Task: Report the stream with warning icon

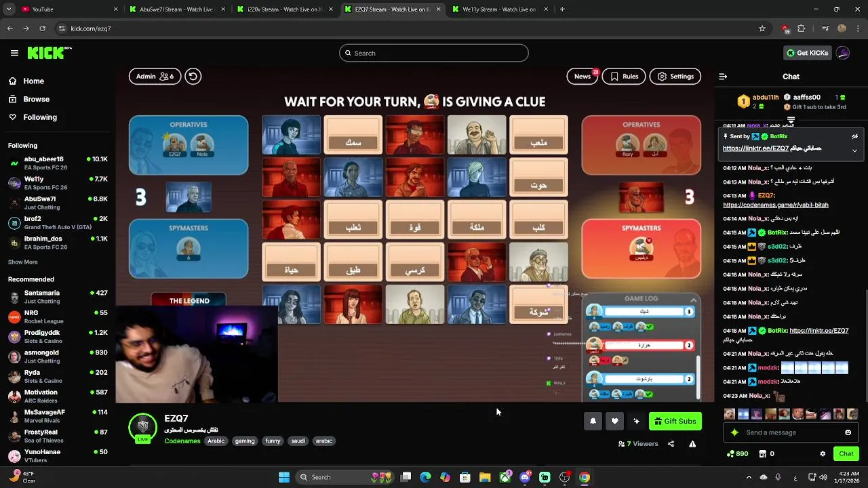Action: pyautogui.click(x=692, y=444)
